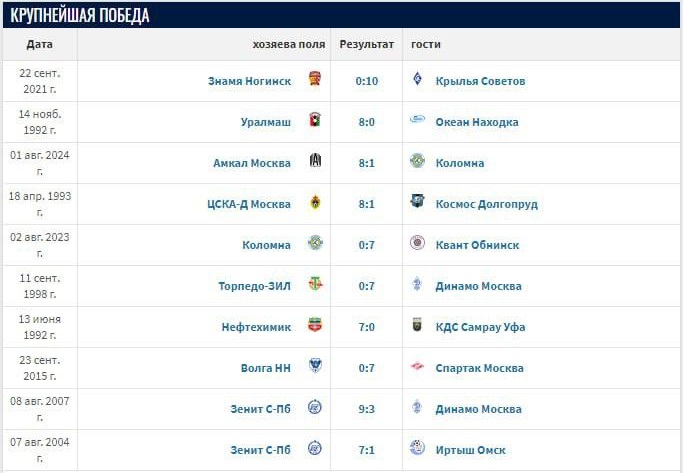
Task: Click the Океан Находка club crest
Action: point(417,122)
